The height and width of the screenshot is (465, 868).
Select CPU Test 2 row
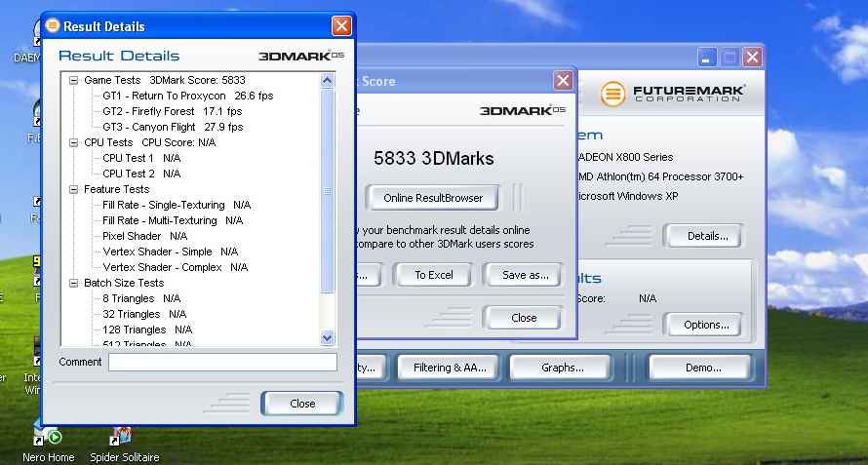pos(141,174)
